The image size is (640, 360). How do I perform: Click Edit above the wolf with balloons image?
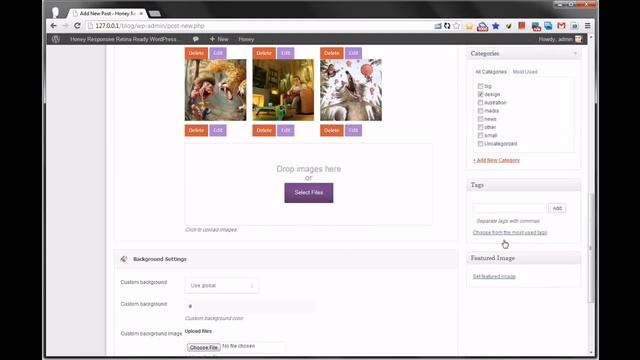click(353, 53)
